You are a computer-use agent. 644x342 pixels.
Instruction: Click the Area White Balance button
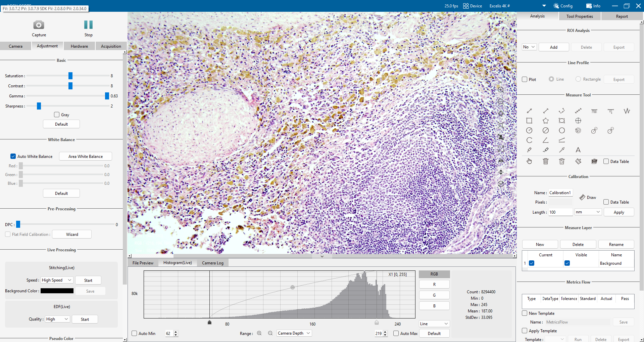tap(85, 156)
